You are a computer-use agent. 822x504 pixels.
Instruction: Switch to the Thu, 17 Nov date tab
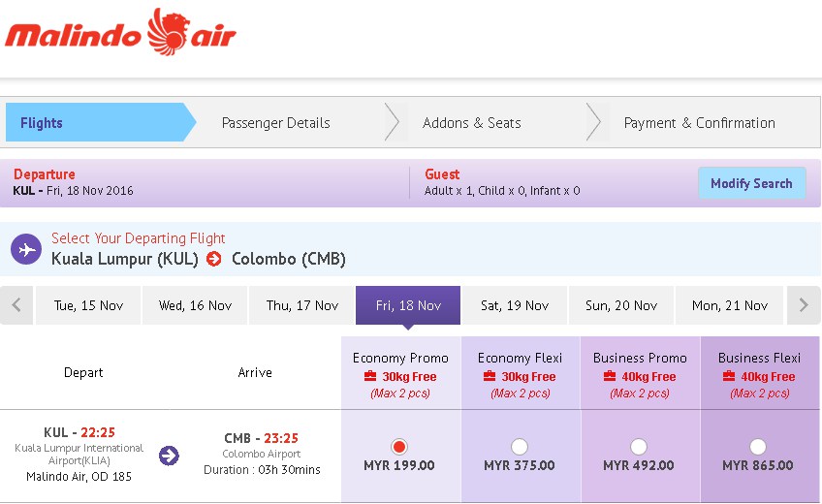pyautogui.click(x=302, y=305)
